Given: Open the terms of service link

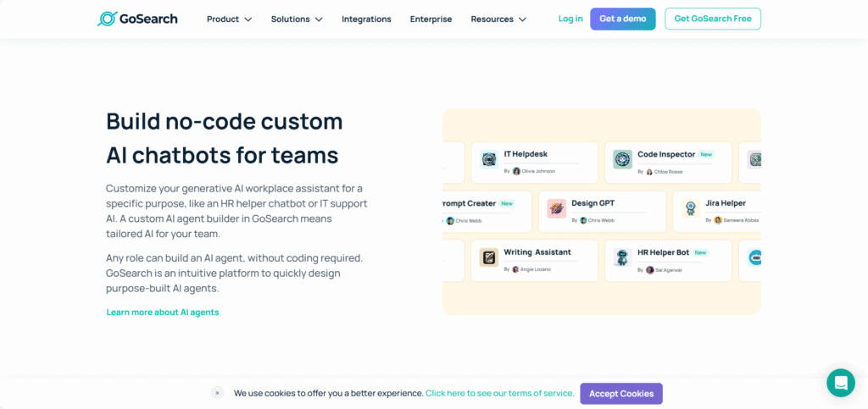Looking at the screenshot, I should click(499, 393).
